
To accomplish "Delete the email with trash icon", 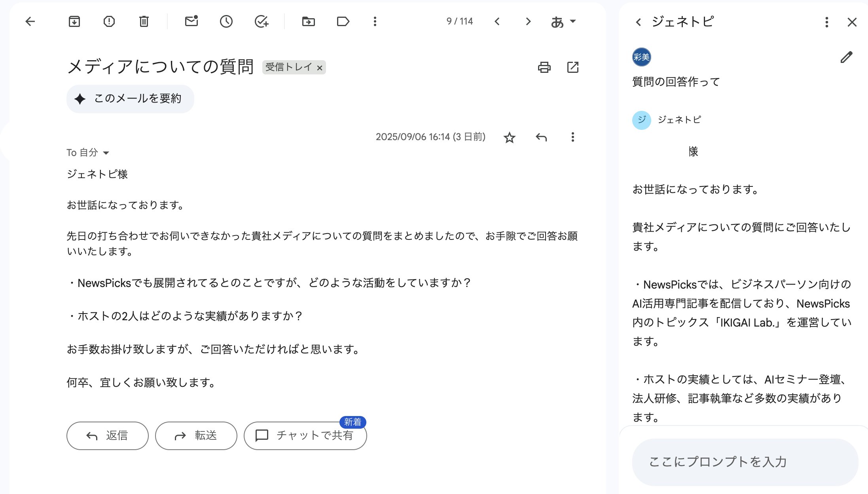I will (x=144, y=21).
